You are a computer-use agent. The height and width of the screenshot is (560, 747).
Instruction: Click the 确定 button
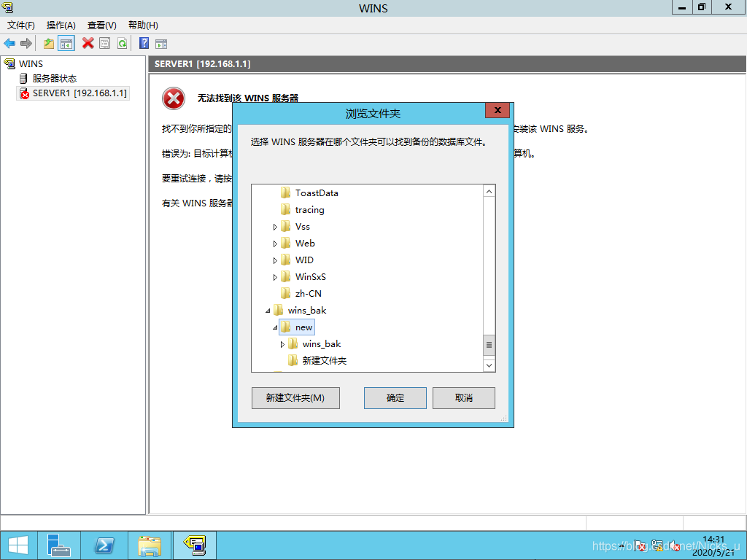click(395, 397)
